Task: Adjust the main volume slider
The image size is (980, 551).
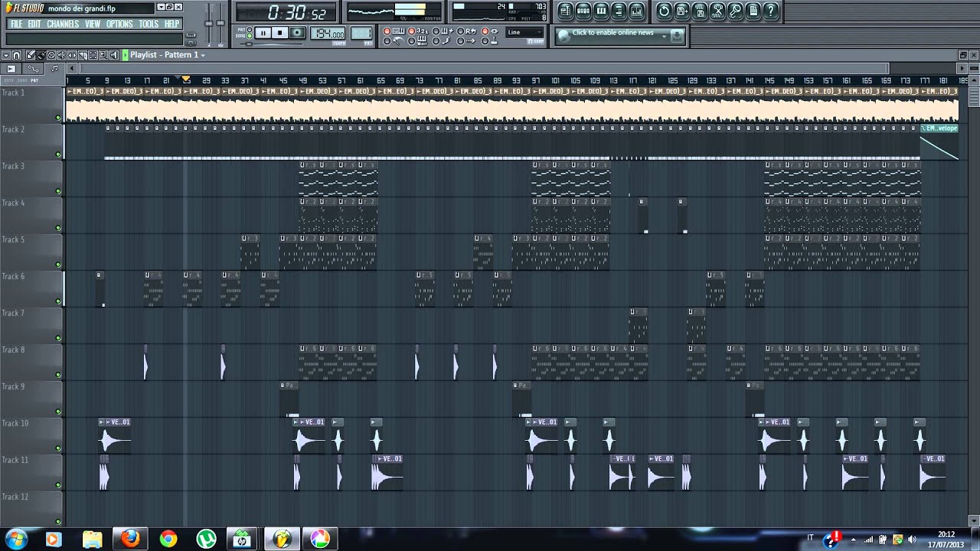Action: (x=211, y=21)
